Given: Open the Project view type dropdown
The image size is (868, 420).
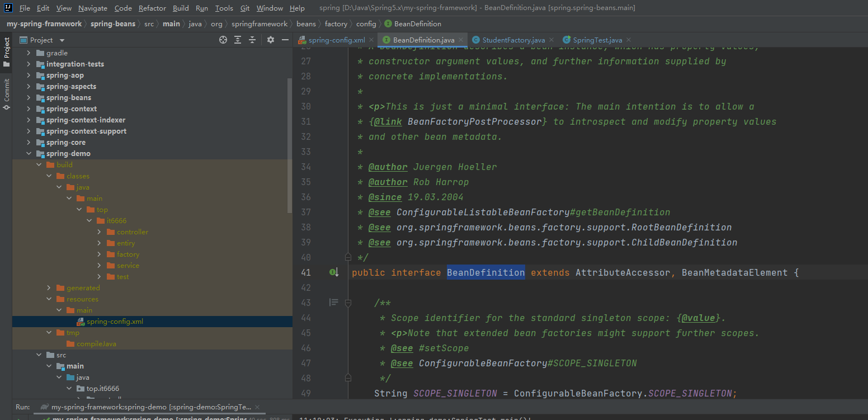Looking at the screenshot, I should (62, 40).
